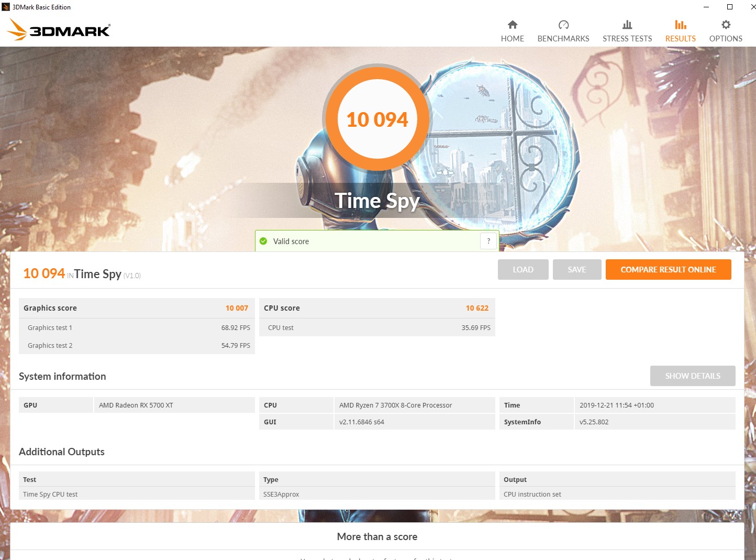Screen dimensions: 756x560
Task: Click the Time Spy banner title
Action: (377, 201)
